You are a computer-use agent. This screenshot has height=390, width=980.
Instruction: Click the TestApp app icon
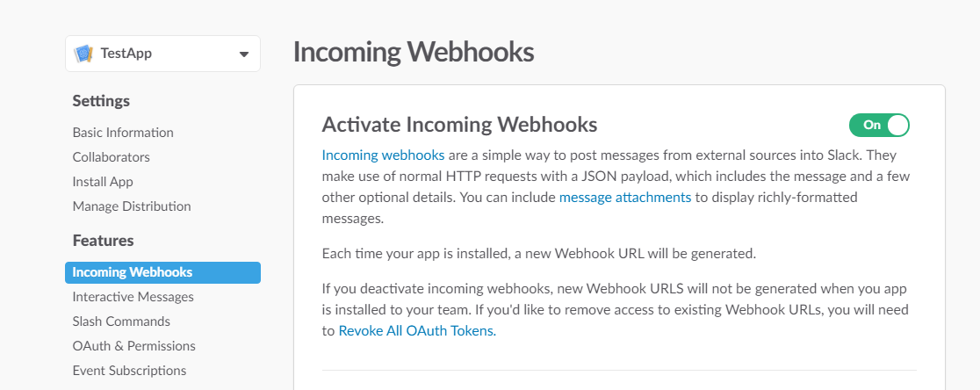tap(84, 54)
